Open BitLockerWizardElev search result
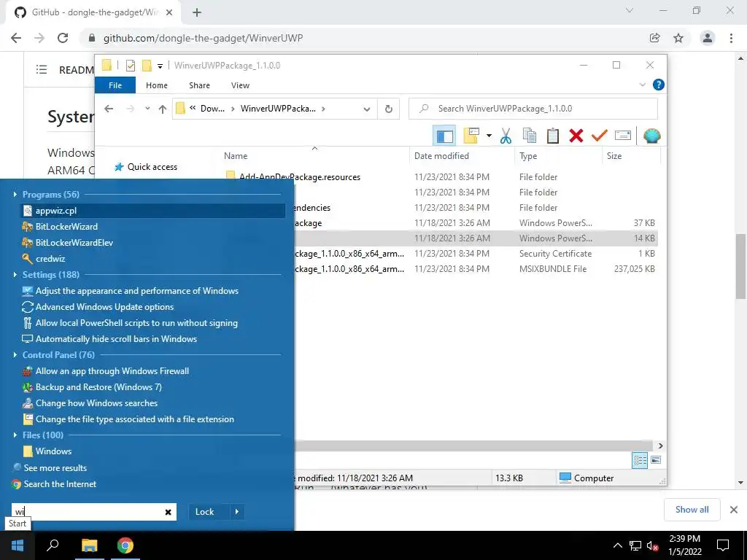This screenshot has width=747, height=560. [x=74, y=243]
